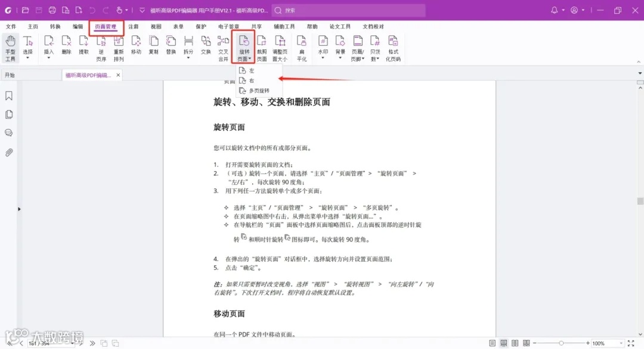This screenshot has height=349, width=644.
Task: Expand the Background (背景) dropdown arrow
Action: [340, 58]
